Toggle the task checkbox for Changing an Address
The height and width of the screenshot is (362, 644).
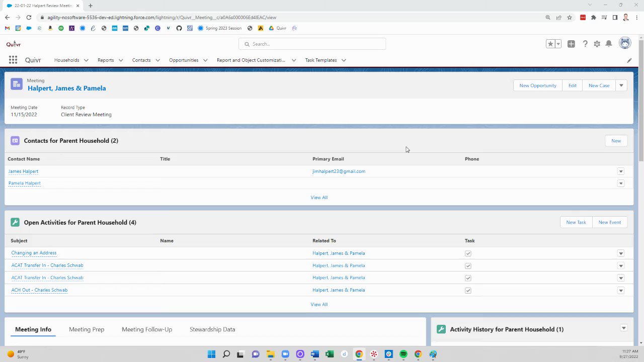(x=468, y=253)
